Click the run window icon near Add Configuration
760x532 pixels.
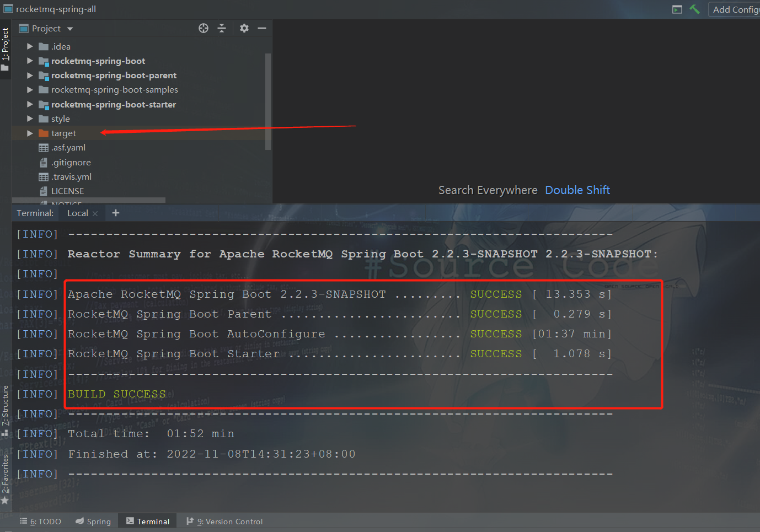pos(677,9)
